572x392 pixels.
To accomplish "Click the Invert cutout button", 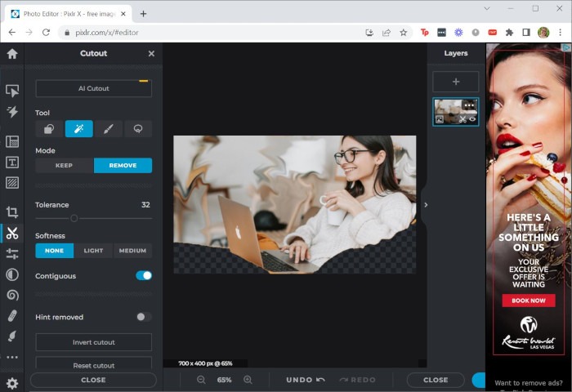I will click(94, 342).
